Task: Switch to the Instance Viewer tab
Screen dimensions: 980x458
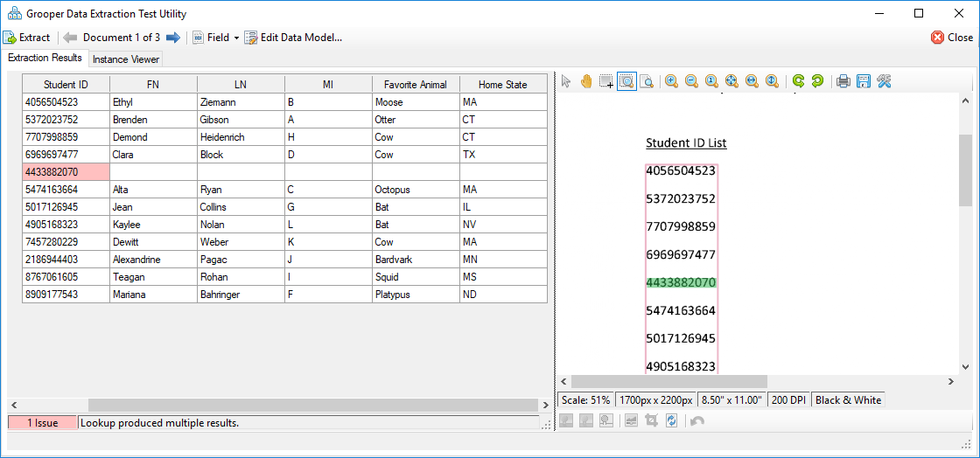Action: coord(126,59)
